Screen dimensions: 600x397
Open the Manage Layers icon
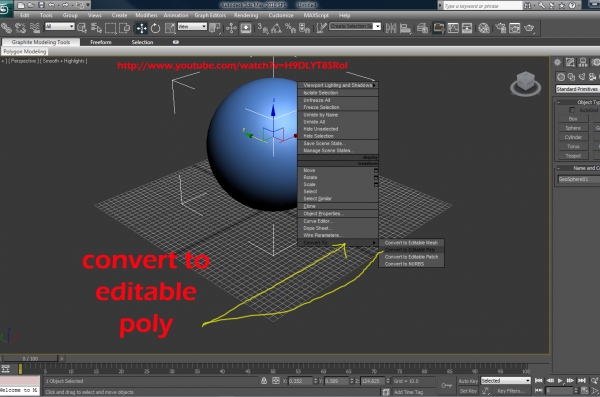[422, 28]
